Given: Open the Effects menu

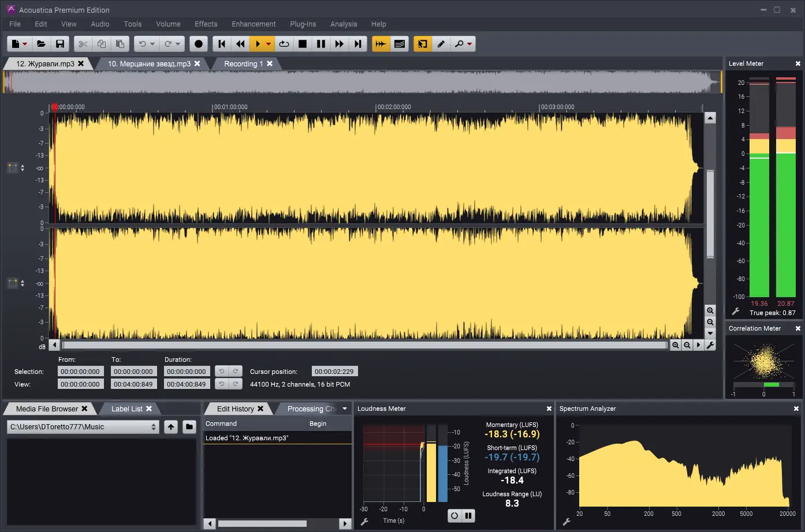Looking at the screenshot, I should click(x=206, y=24).
